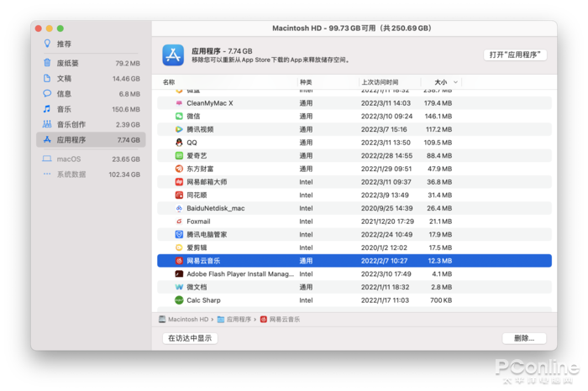Click the 网易云音乐 icon in selected row

[179, 261]
